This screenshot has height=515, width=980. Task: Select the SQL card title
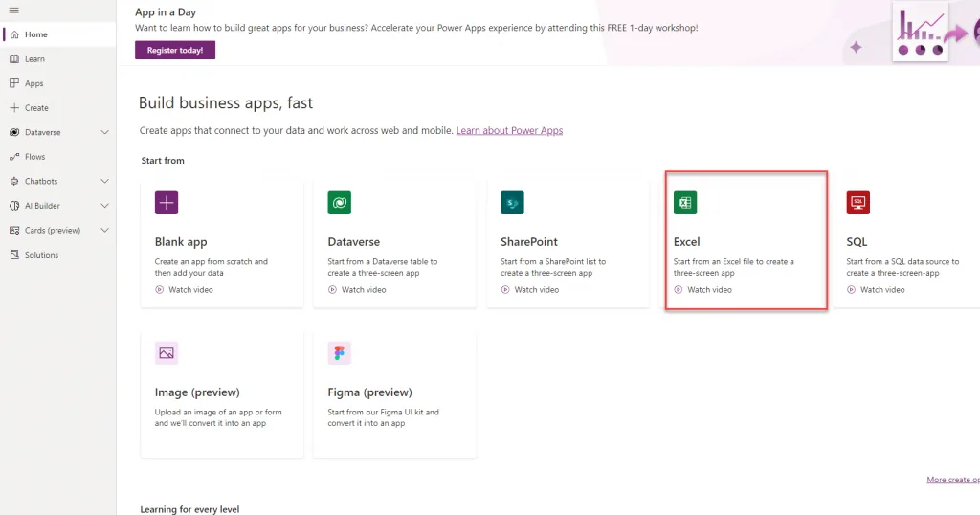[x=857, y=242]
